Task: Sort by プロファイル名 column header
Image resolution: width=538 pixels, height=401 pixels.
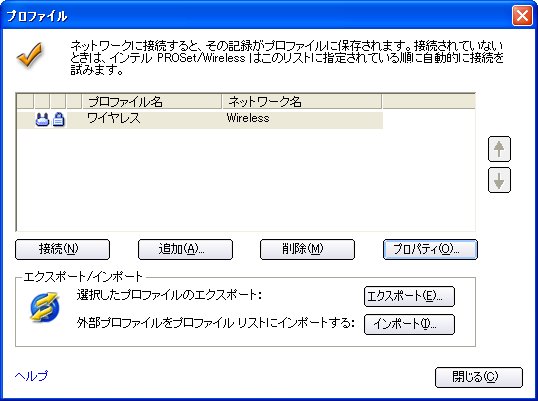Action: 152,102
